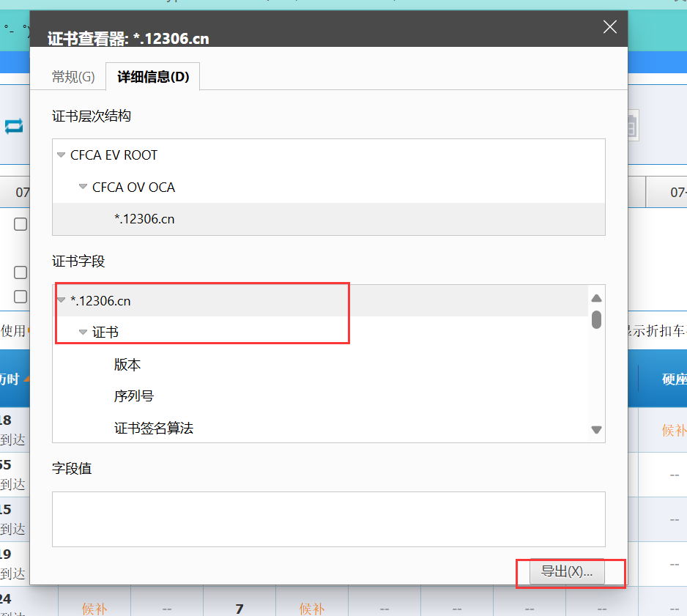Close the certificate viewer dialog
The width and height of the screenshot is (687, 616).
[609, 26]
